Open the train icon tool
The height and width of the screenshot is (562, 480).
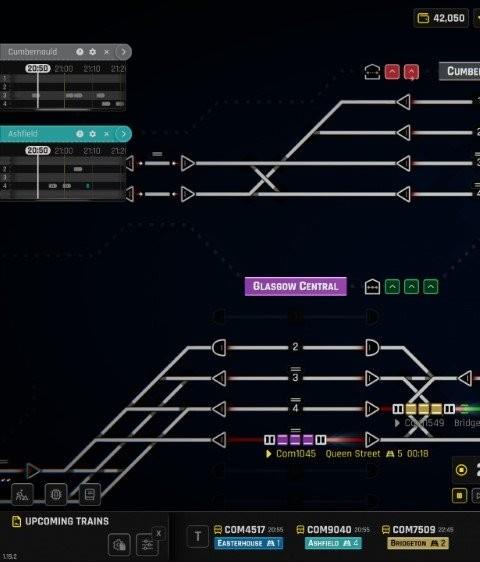[90, 495]
